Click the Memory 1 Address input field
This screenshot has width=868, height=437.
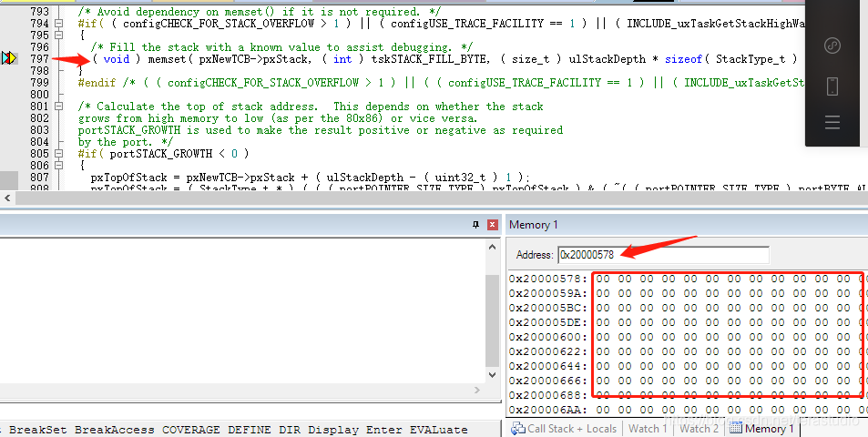click(x=663, y=254)
